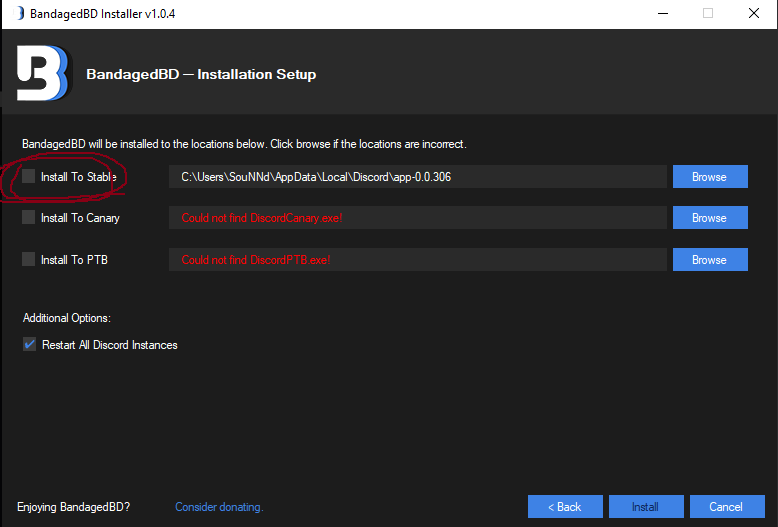This screenshot has width=778, height=527.
Task: Enable the Install To Stable checkbox
Action: (x=29, y=176)
